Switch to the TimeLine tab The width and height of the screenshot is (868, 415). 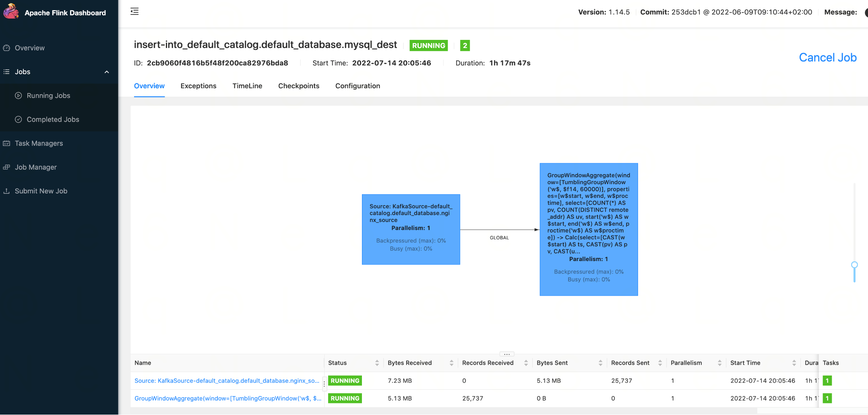click(x=247, y=86)
